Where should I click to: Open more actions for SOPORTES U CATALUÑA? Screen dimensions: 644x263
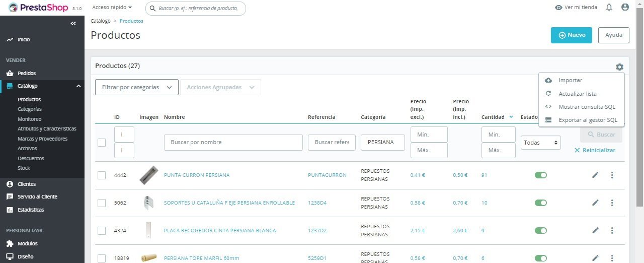click(x=612, y=203)
